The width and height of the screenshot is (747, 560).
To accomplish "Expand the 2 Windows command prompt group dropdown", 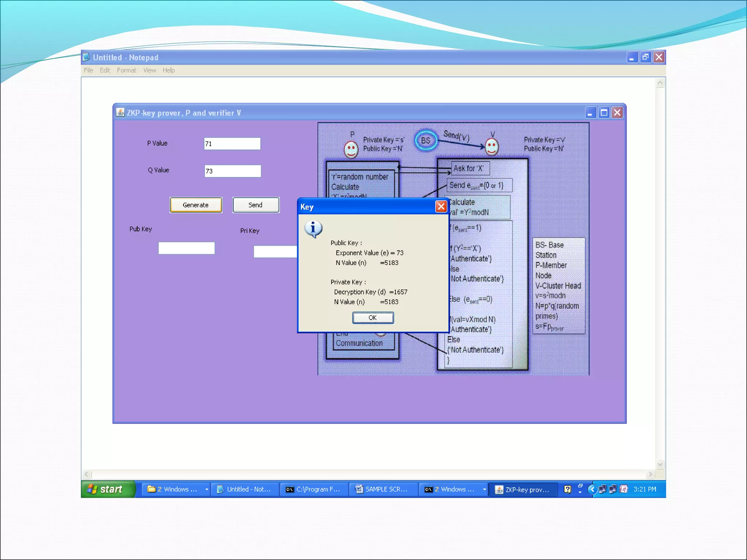I will pos(484,489).
